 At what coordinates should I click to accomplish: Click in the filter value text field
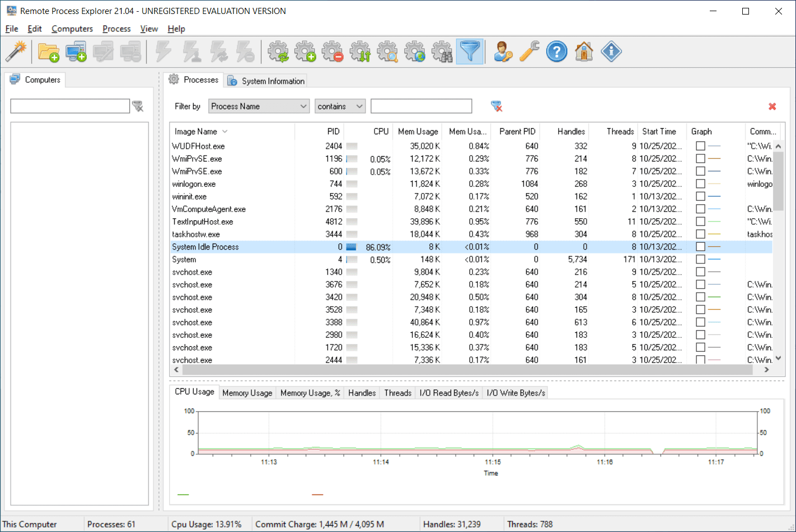pos(422,106)
